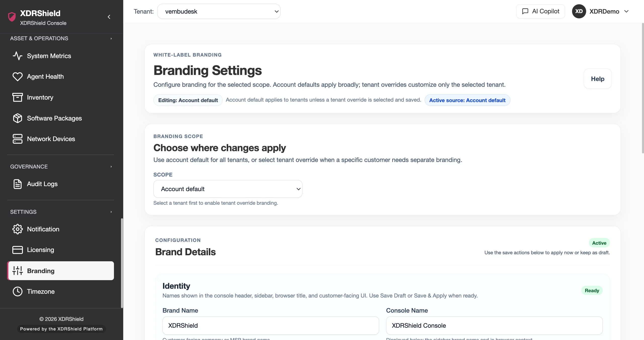Image resolution: width=644 pixels, height=340 pixels.
Task: Click the AI Copilot chat bubble icon
Action: 525,11
